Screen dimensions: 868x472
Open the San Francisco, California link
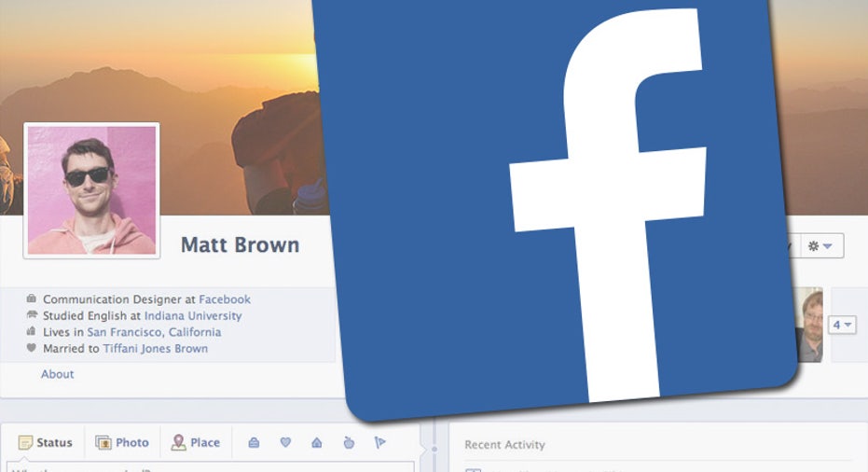(154, 332)
